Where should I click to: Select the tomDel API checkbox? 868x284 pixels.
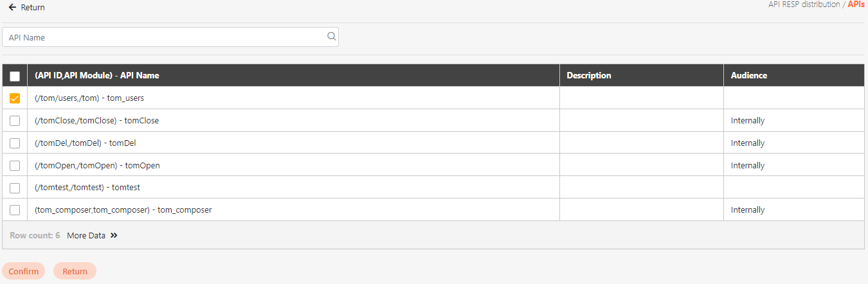tap(15, 143)
